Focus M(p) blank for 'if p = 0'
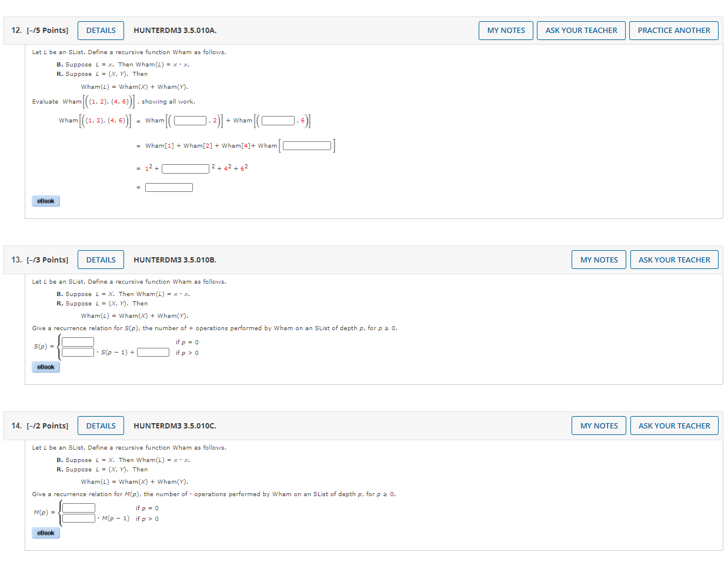Viewport: 728px width, 565px height. pos(79,508)
